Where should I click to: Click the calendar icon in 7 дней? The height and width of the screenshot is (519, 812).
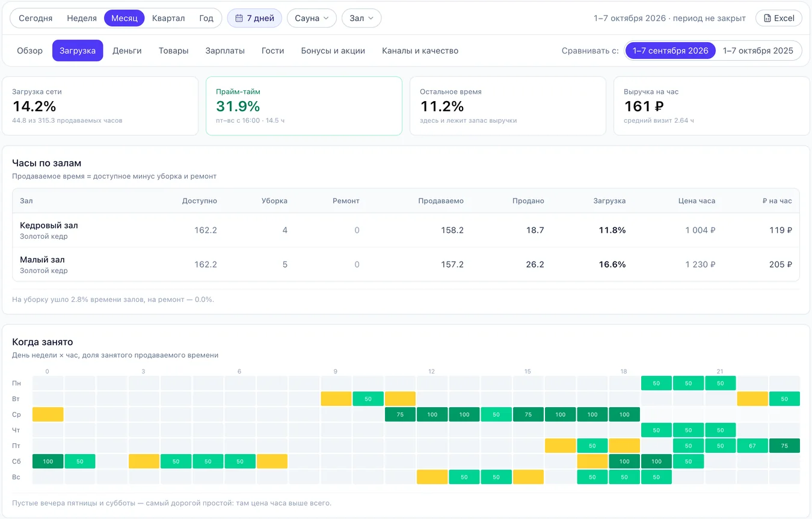[239, 18]
